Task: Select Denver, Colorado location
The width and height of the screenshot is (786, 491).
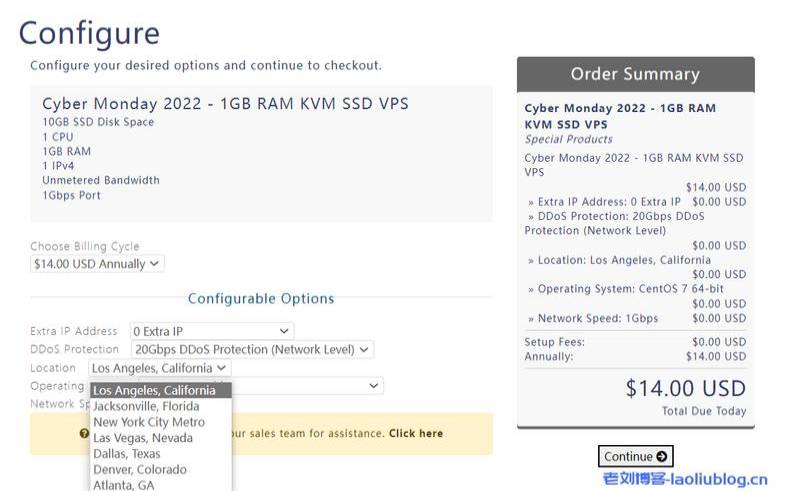Action: coord(140,470)
